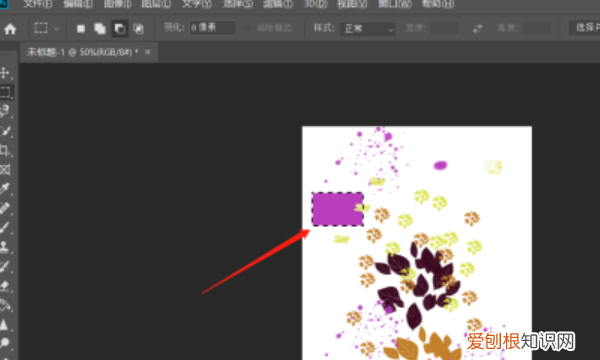Select the Eraser tool
The image size is (600, 360).
(5, 285)
